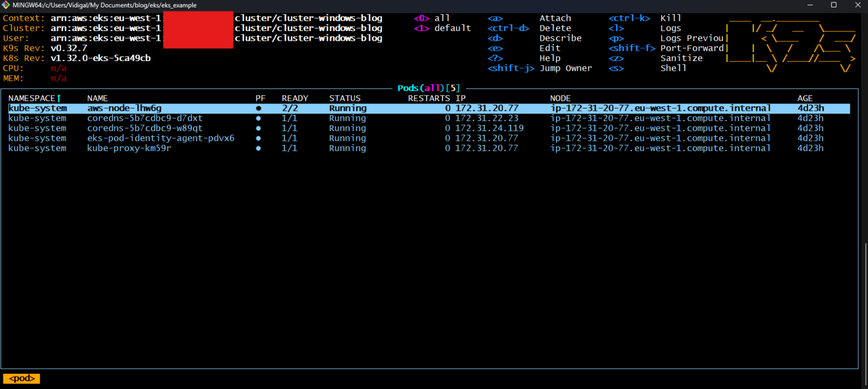The height and width of the screenshot is (389, 868).
Task: Click the AGE column header
Action: coord(805,97)
